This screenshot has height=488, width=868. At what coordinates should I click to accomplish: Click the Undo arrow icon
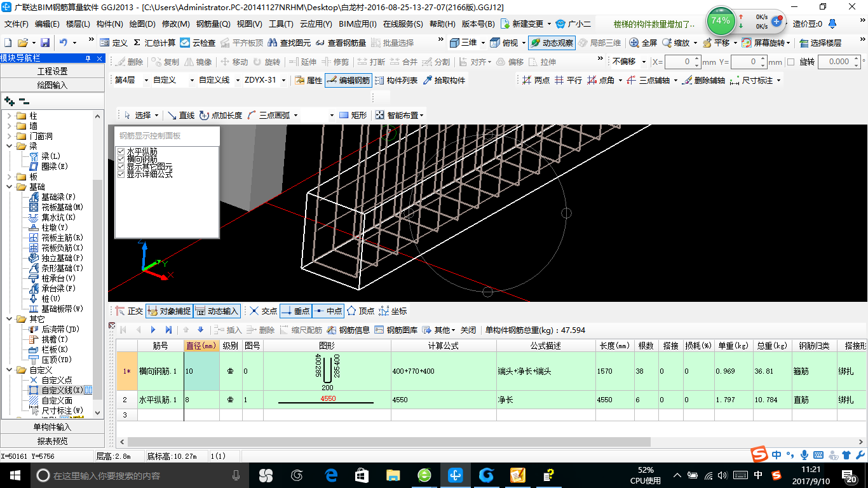click(x=64, y=43)
